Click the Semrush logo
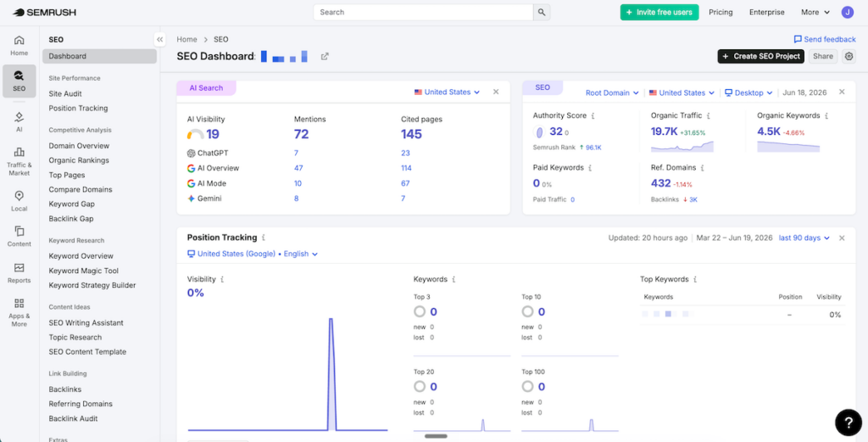Viewport: 868px width, 442px height. [x=44, y=12]
